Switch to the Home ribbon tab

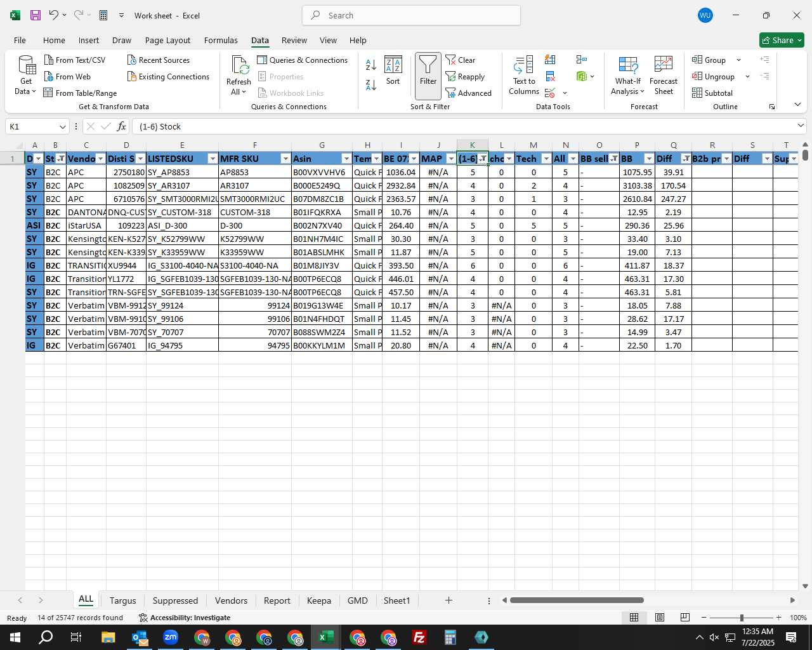54,40
